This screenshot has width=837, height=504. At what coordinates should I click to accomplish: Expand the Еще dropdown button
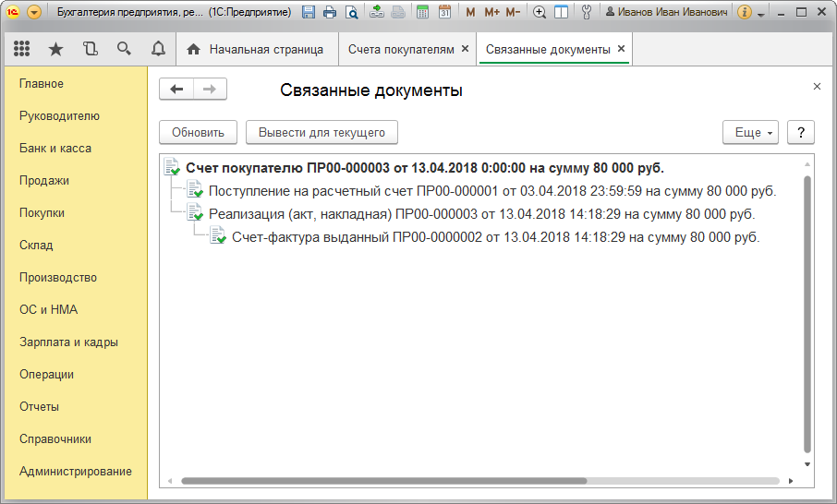[750, 133]
